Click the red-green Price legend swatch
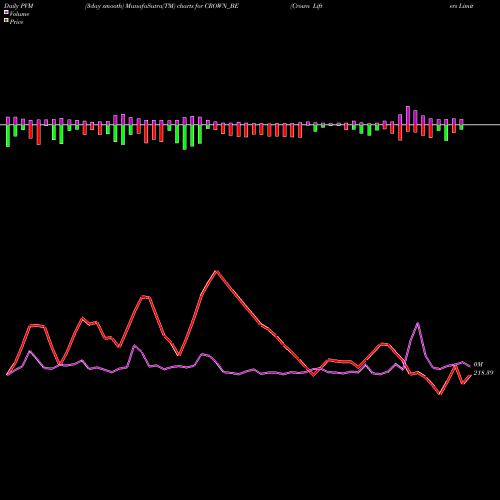The width and height of the screenshot is (500, 500). (x=6, y=21)
